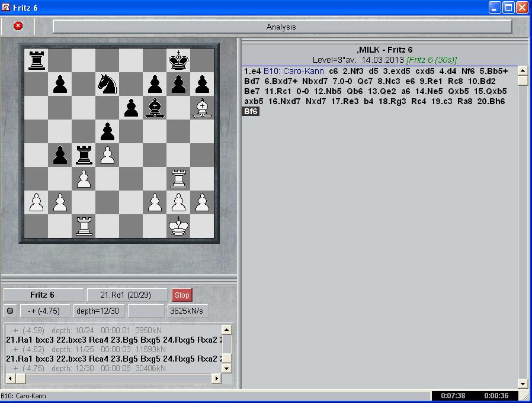This screenshot has height=403, width=532.
Task: Click the notation pane scrollbar thumb
Action: 523,80
